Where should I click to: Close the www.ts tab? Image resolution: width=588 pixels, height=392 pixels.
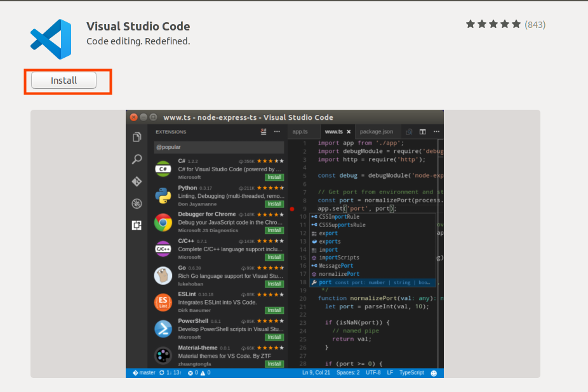click(x=349, y=132)
